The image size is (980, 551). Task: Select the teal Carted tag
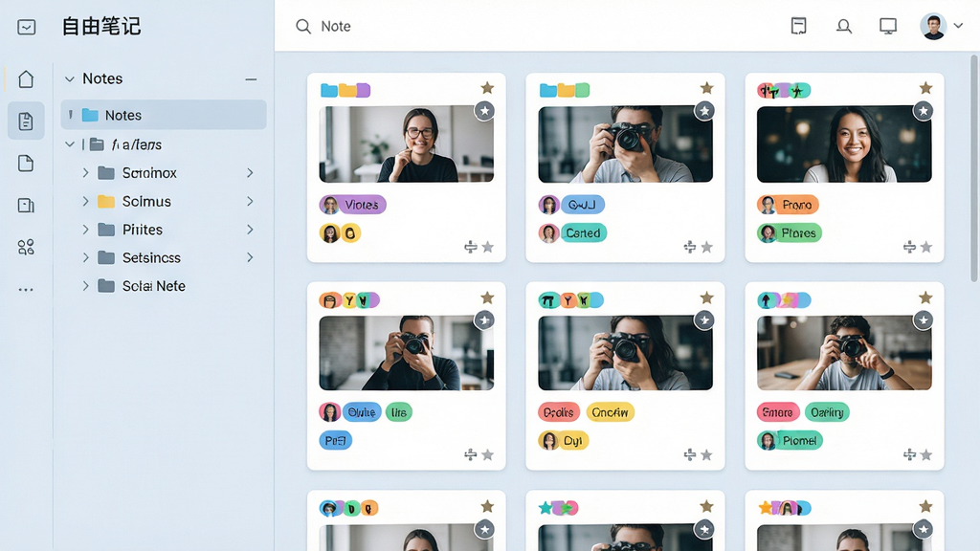click(583, 233)
